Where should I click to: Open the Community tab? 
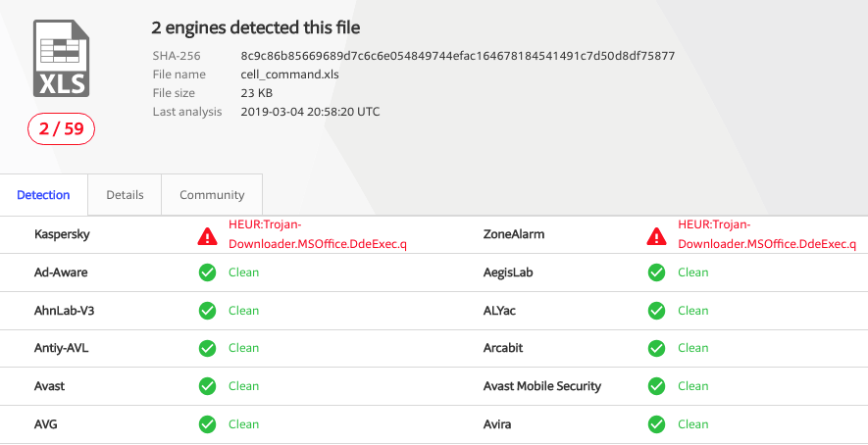click(x=212, y=195)
